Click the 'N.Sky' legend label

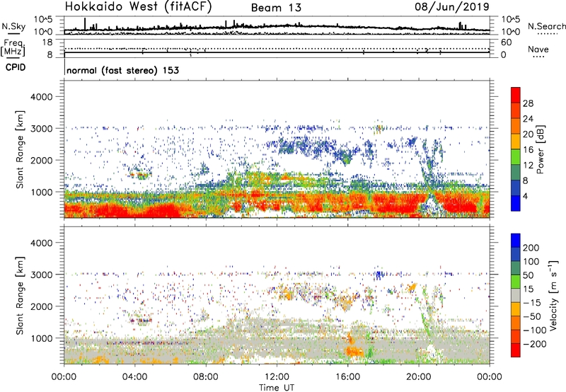[13, 26]
